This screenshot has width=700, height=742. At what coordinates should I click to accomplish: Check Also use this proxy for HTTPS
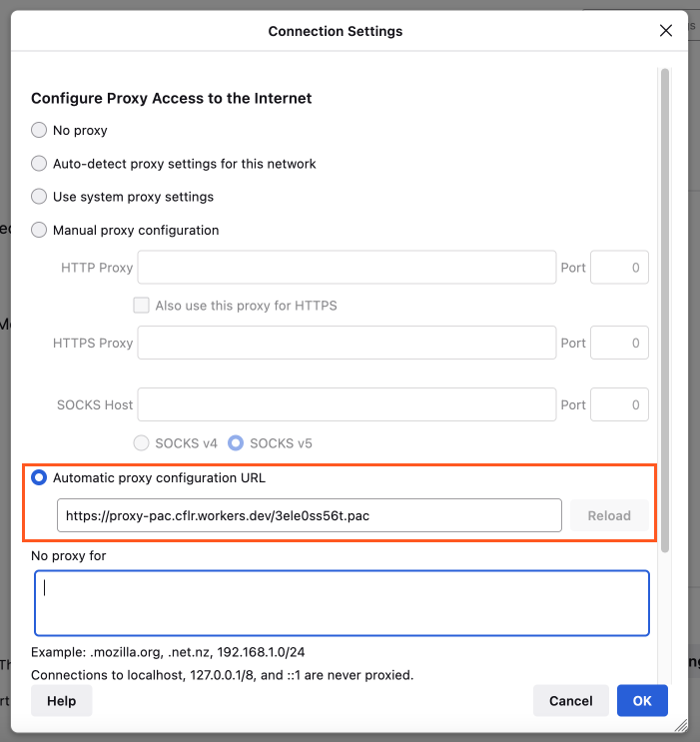(142, 306)
